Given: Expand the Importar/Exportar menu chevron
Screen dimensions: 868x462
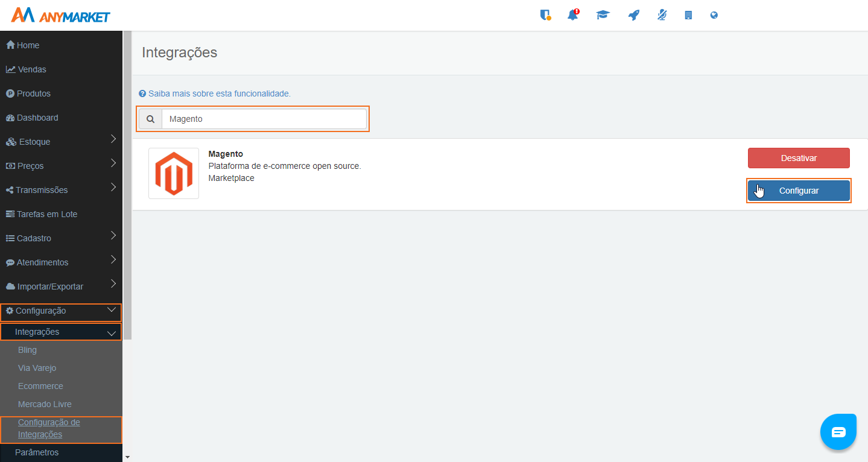Looking at the screenshot, I should click(113, 284).
